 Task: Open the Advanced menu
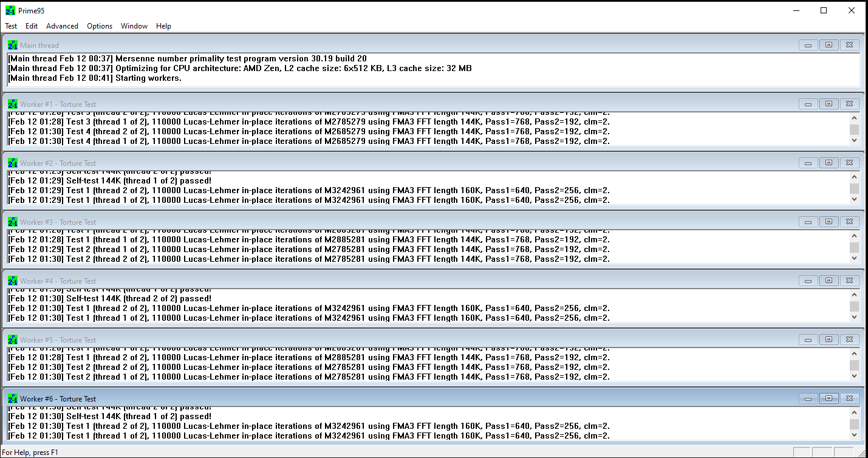click(x=62, y=26)
